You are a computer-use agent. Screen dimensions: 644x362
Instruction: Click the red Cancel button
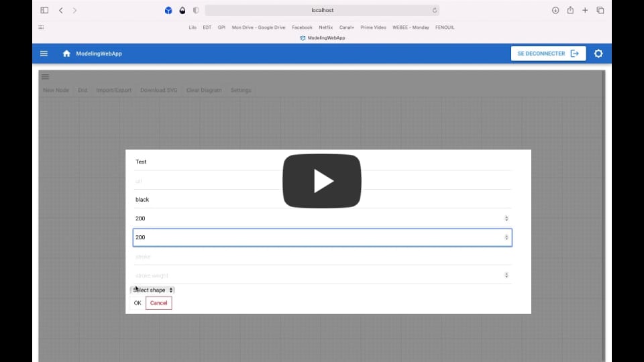[x=158, y=303]
